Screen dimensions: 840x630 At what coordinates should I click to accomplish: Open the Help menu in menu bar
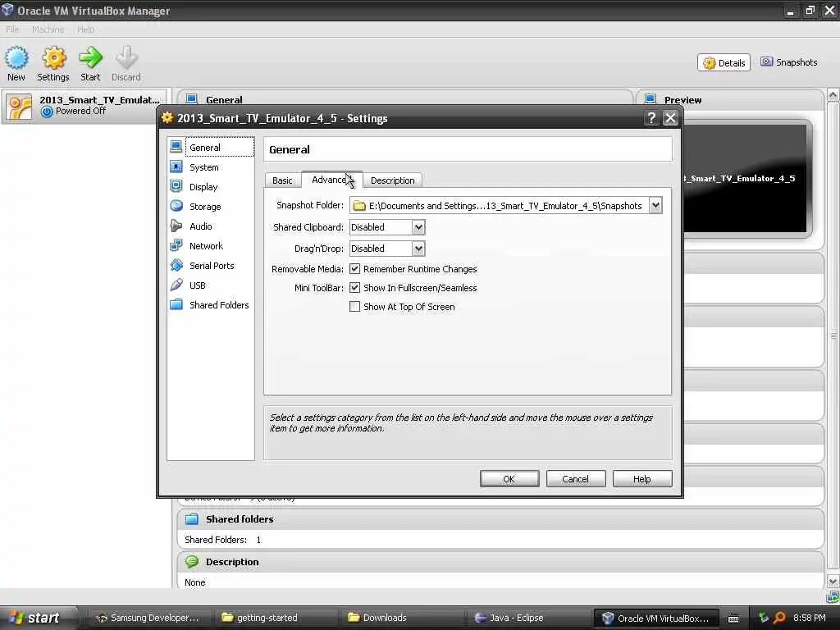coord(85,30)
